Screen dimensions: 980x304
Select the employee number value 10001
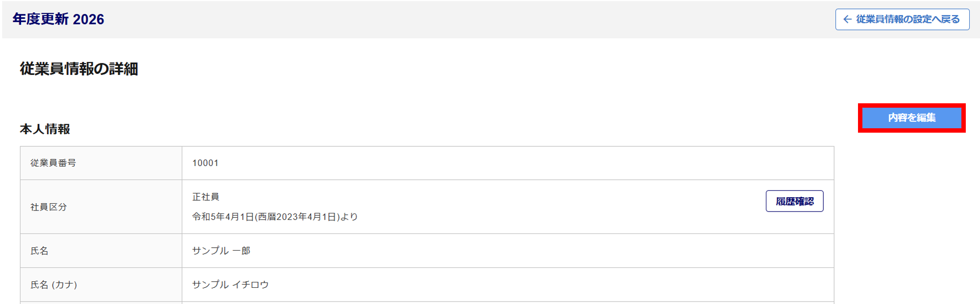pos(205,163)
